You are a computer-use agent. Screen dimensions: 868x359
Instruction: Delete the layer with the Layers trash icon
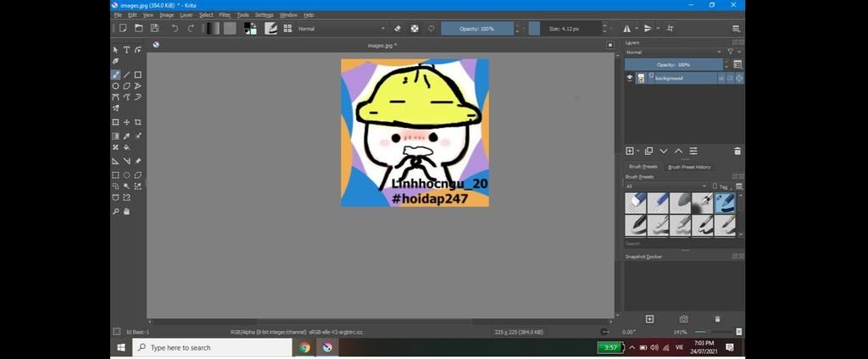[x=737, y=151]
